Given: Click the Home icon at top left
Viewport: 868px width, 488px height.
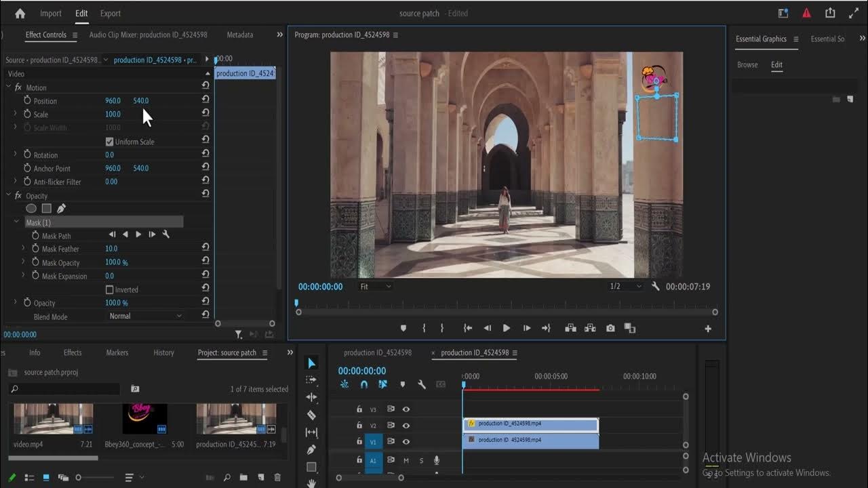Looking at the screenshot, I should 20,14.
